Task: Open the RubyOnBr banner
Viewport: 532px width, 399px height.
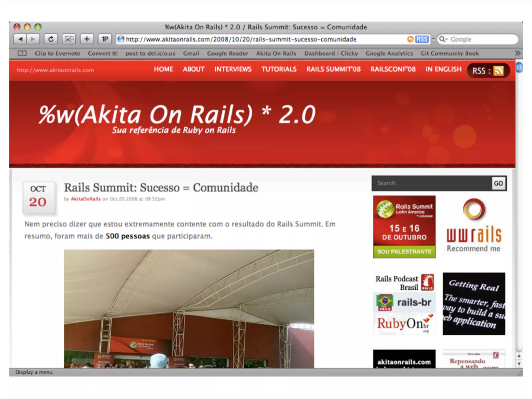Action: (404, 324)
